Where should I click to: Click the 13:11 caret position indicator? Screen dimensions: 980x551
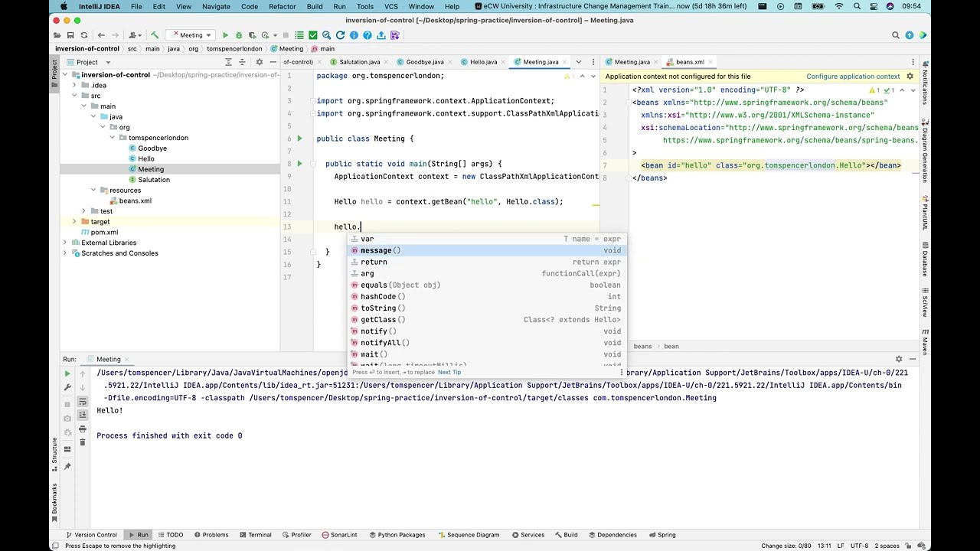point(825,546)
